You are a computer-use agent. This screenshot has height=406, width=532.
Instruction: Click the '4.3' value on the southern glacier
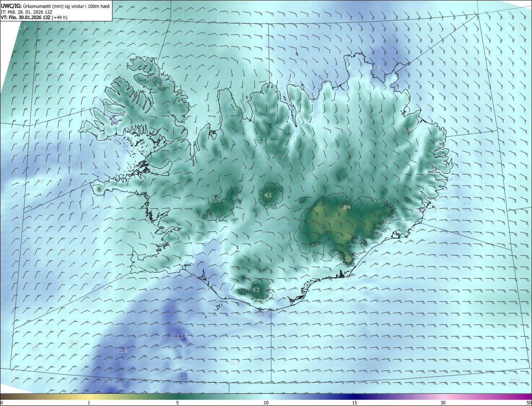[256, 290]
